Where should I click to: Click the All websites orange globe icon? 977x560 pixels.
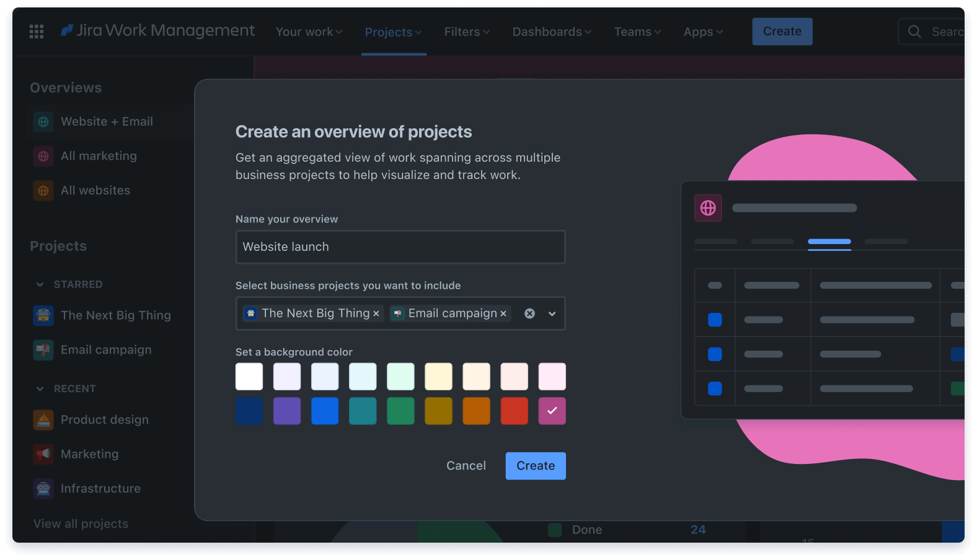tap(43, 191)
